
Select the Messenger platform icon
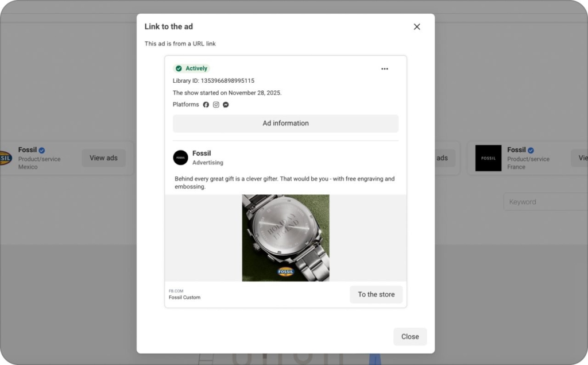226,105
